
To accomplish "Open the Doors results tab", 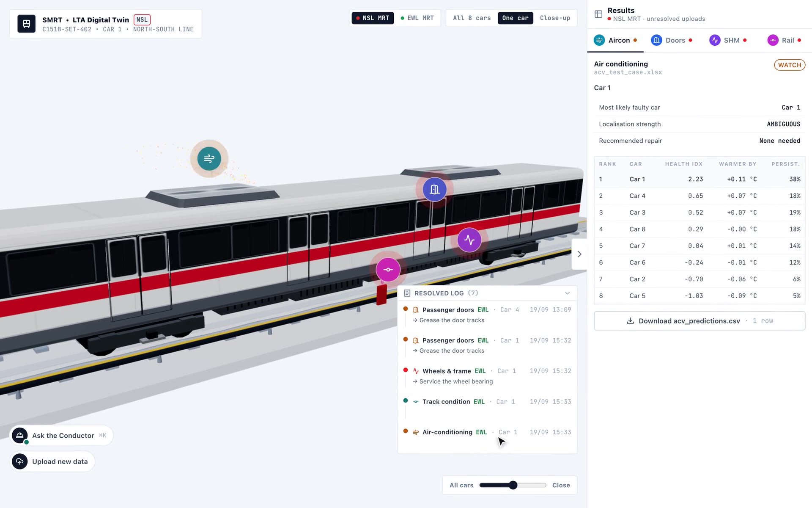I will pyautogui.click(x=671, y=40).
